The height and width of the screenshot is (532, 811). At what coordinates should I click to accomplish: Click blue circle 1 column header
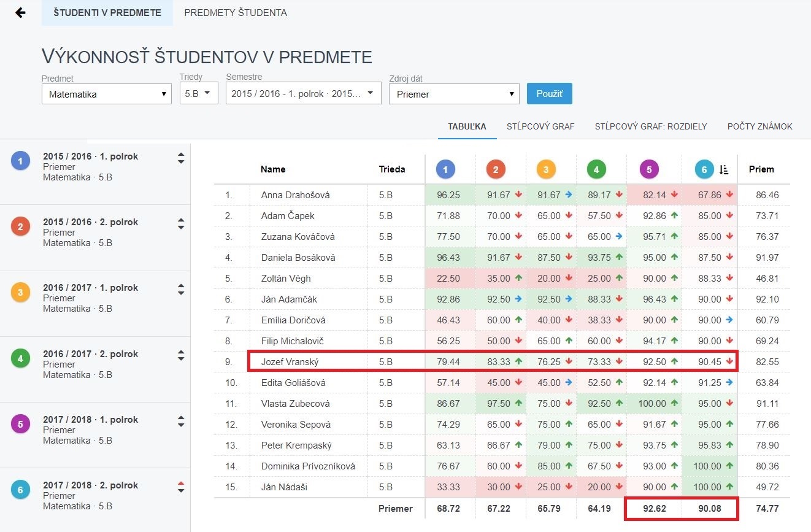click(445, 169)
